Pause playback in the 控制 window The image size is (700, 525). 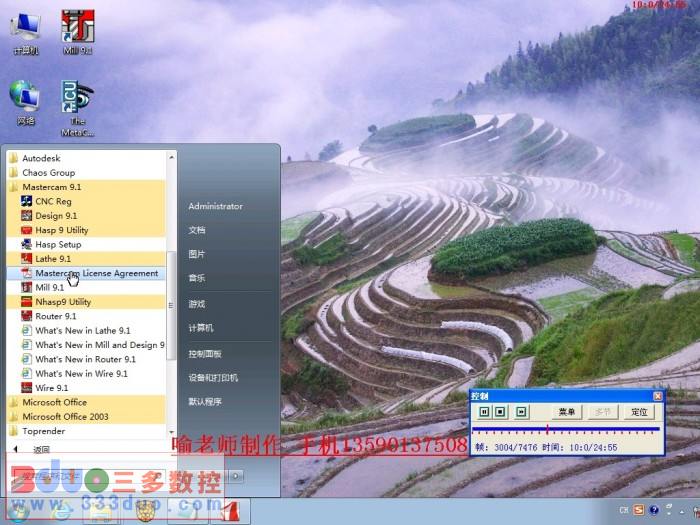coord(484,412)
